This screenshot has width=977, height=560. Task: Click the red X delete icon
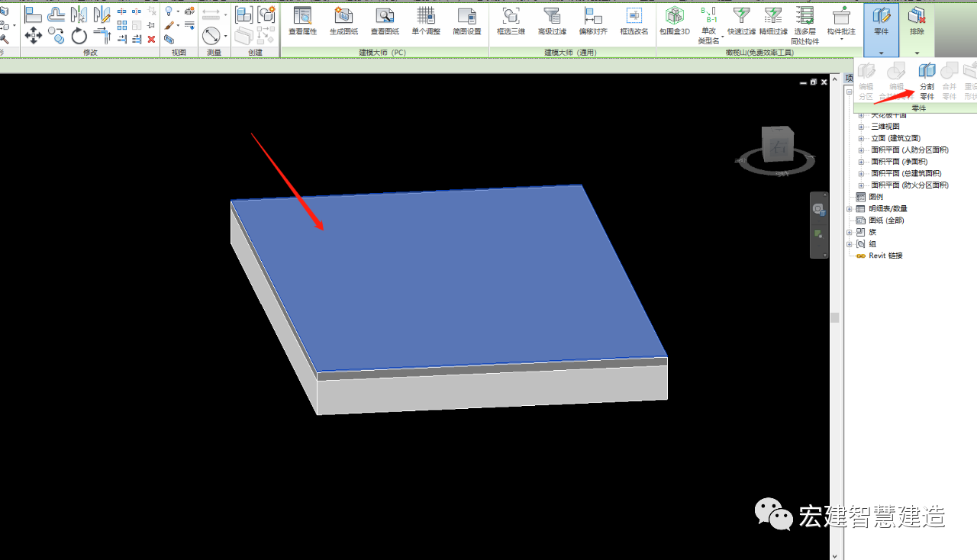(x=151, y=39)
